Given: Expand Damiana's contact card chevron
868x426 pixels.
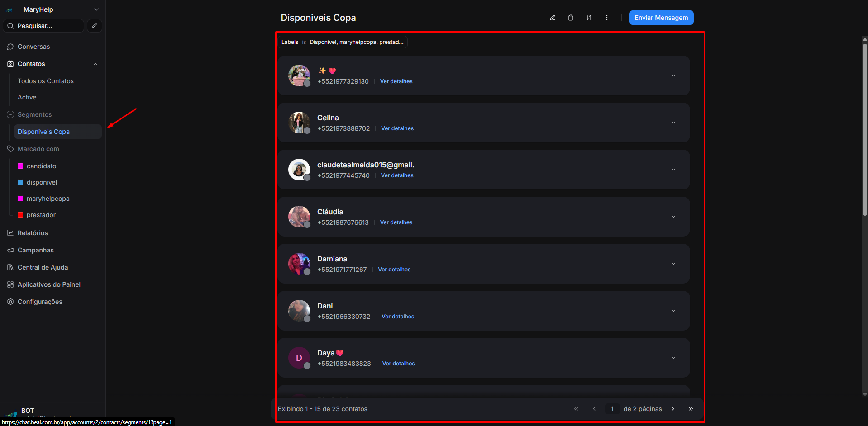Looking at the screenshot, I should click(x=673, y=264).
